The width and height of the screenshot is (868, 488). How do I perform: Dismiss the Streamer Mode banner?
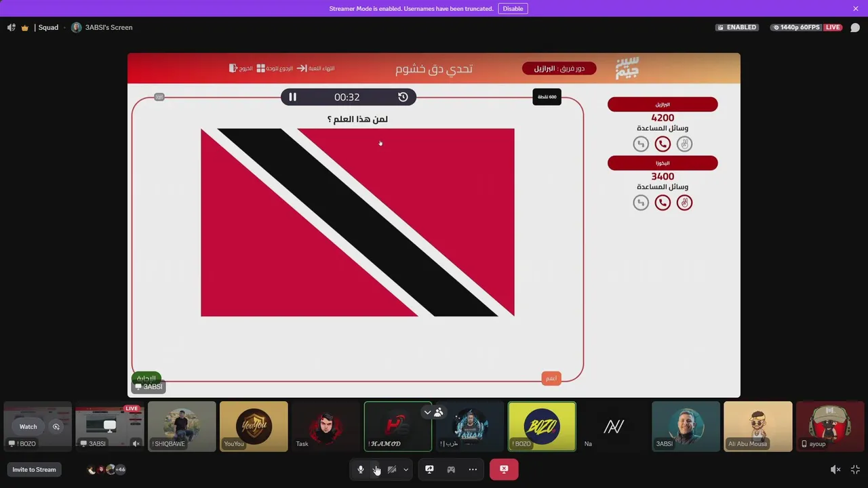[x=856, y=9]
